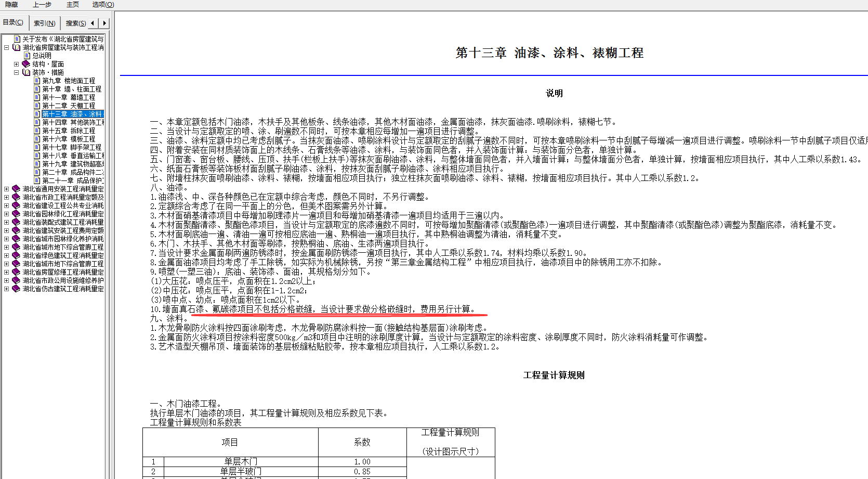Click the page icon of 第十五章 拆除工程
Viewport: 868px width, 479px height.
click(x=37, y=131)
